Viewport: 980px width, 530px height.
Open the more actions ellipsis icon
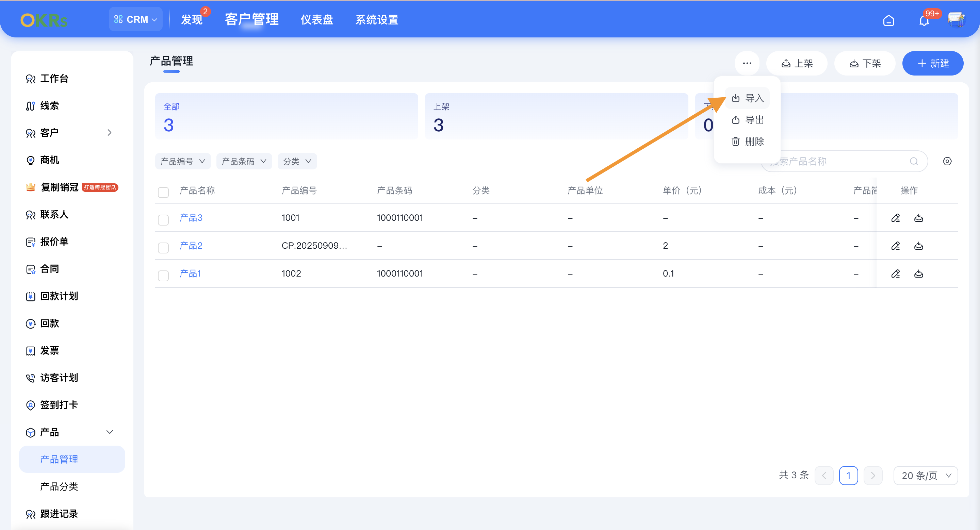pyautogui.click(x=747, y=63)
